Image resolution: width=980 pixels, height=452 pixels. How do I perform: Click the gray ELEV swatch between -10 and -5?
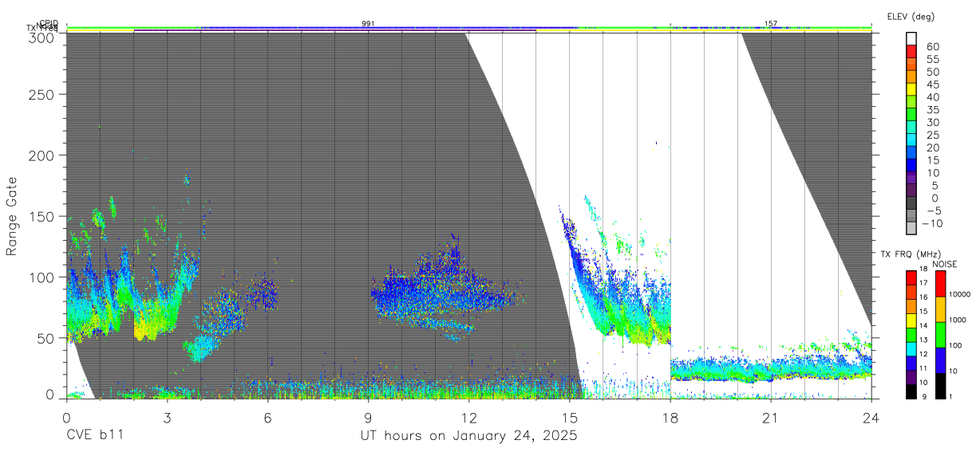click(911, 217)
